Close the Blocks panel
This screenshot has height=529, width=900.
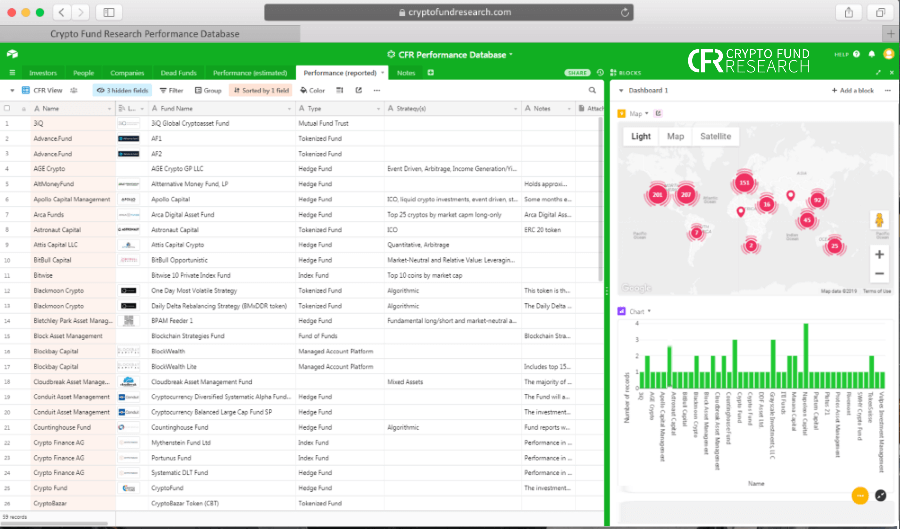pos(891,73)
